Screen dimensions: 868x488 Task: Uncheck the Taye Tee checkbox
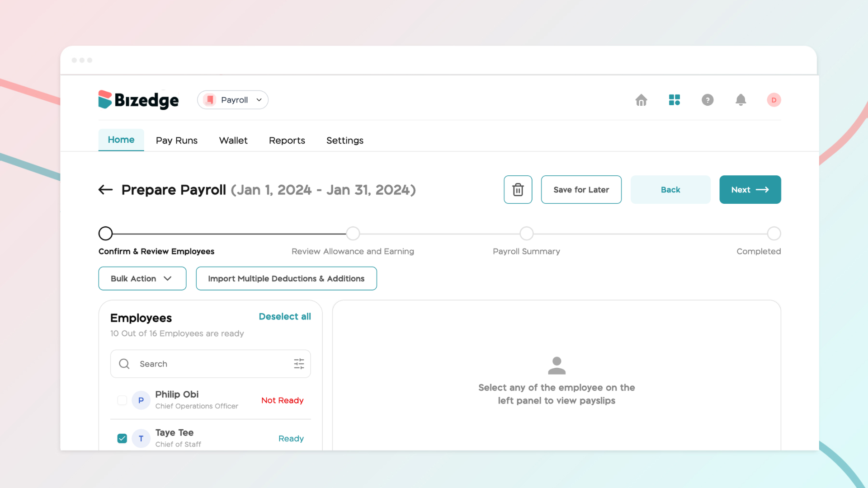coord(122,438)
